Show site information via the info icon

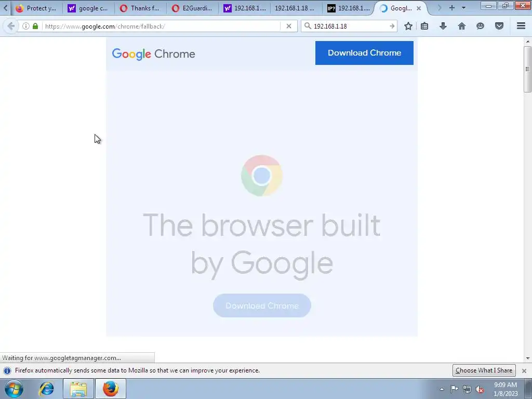pos(26,26)
